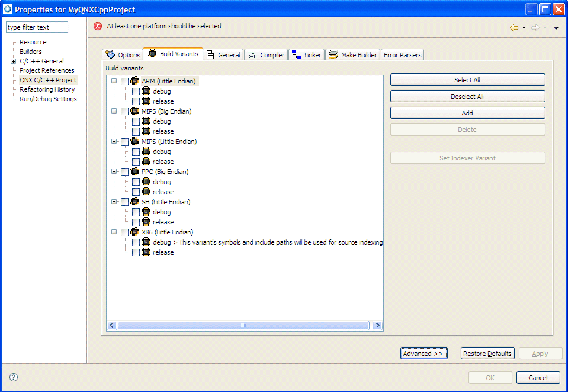
Task: Open the Linker tab
Action: click(306, 55)
